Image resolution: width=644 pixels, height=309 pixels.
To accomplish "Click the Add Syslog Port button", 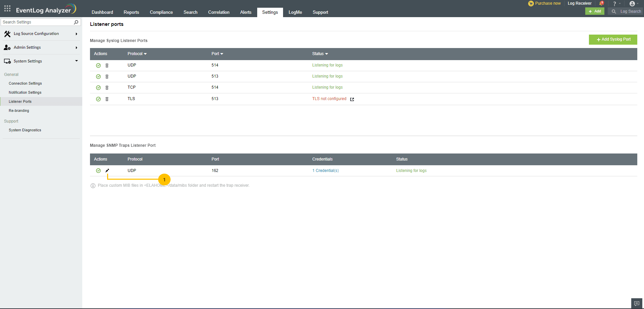I will tap(613, 39).
